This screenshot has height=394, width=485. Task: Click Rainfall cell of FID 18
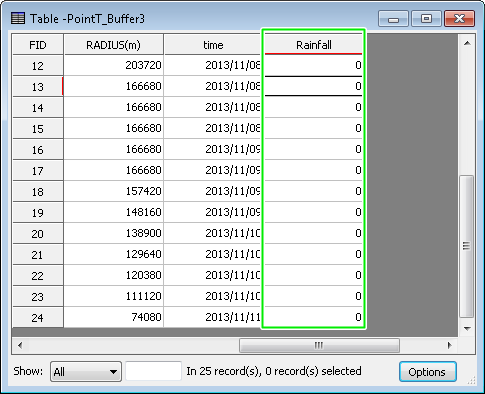pyautogui.click(x=313, y=191)
